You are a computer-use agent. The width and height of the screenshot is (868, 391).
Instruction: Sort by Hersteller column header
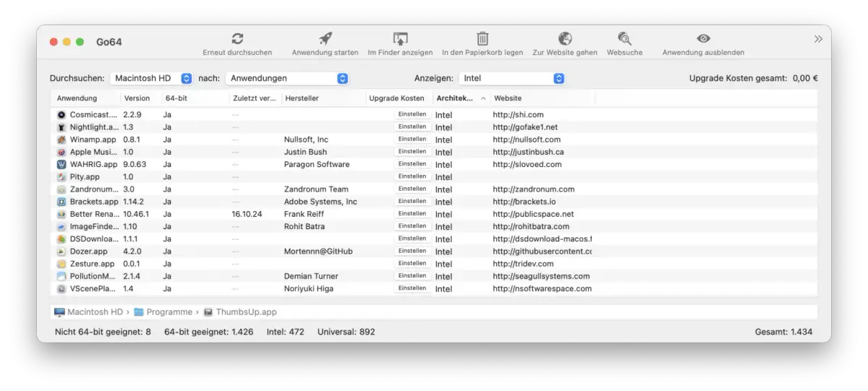302,98
